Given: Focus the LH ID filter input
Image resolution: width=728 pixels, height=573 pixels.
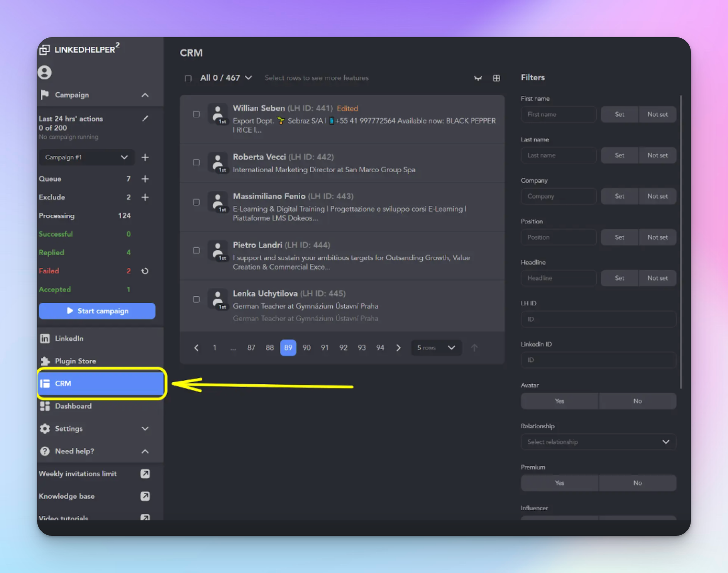Looking at the screenshot, I should point(598,319).
